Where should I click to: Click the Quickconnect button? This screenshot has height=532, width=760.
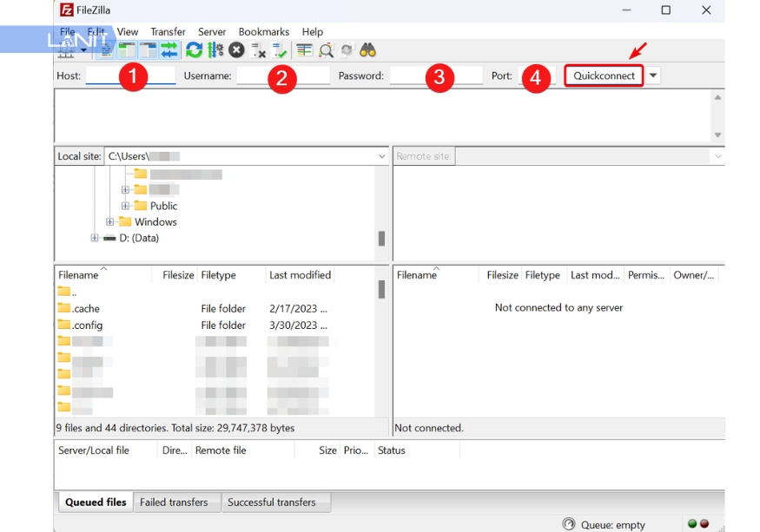point(604,76)
